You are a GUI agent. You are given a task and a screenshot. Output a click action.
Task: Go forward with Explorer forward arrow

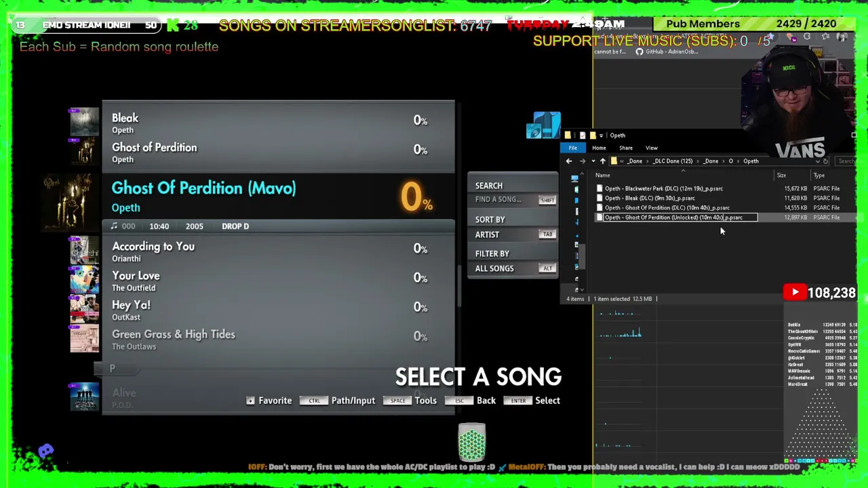[582, 161]
